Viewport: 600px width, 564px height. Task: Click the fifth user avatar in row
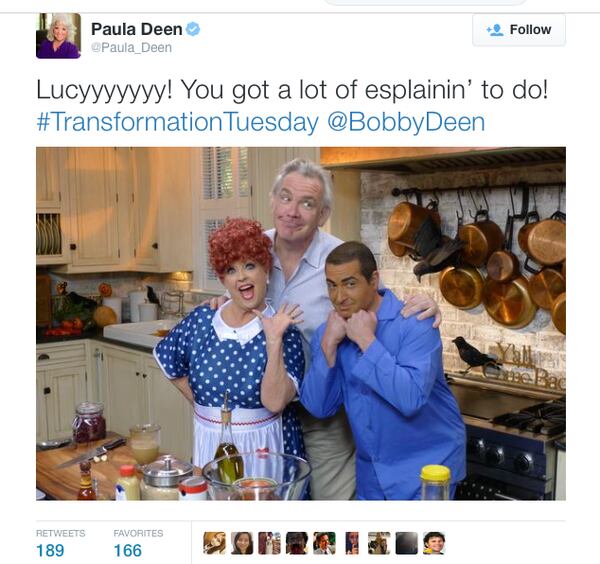click(324, 543)
